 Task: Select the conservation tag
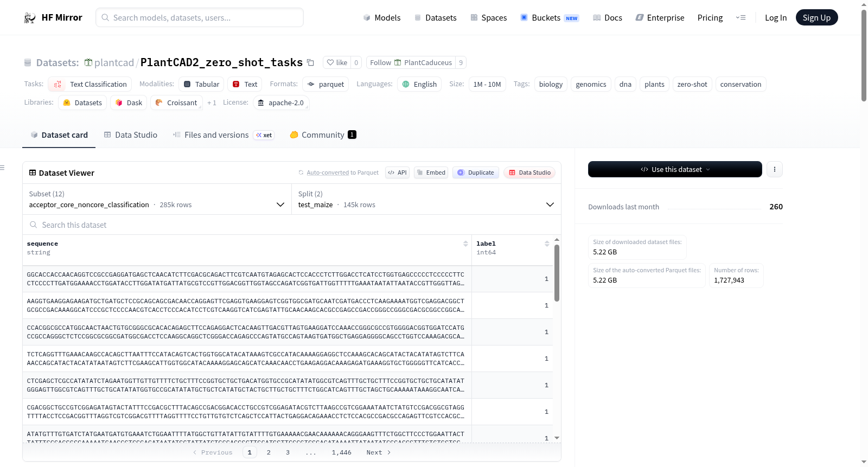click(741, 84)
